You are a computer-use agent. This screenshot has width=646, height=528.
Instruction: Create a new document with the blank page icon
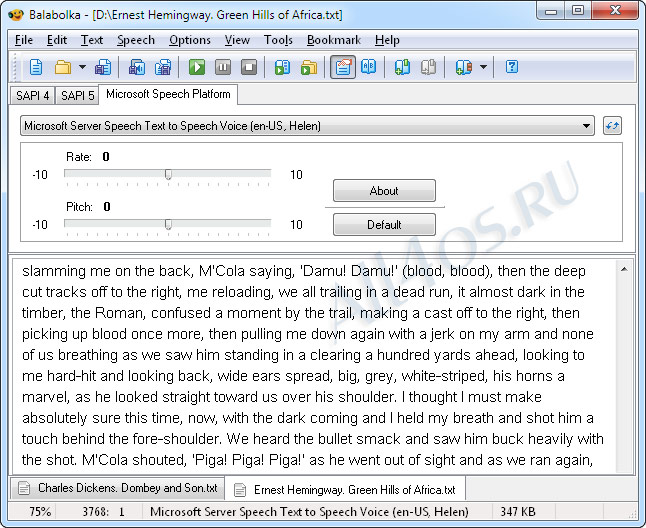click(x=36, y=67)
